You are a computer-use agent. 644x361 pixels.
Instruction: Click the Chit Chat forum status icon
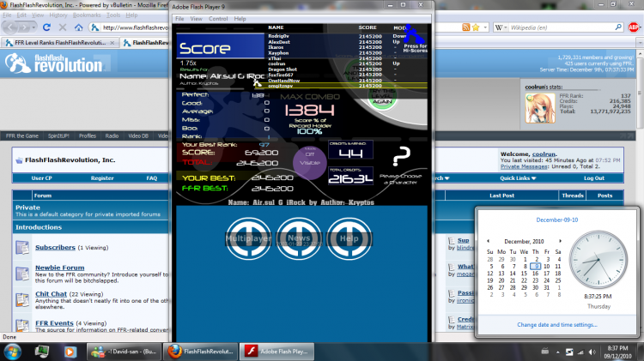22,300
